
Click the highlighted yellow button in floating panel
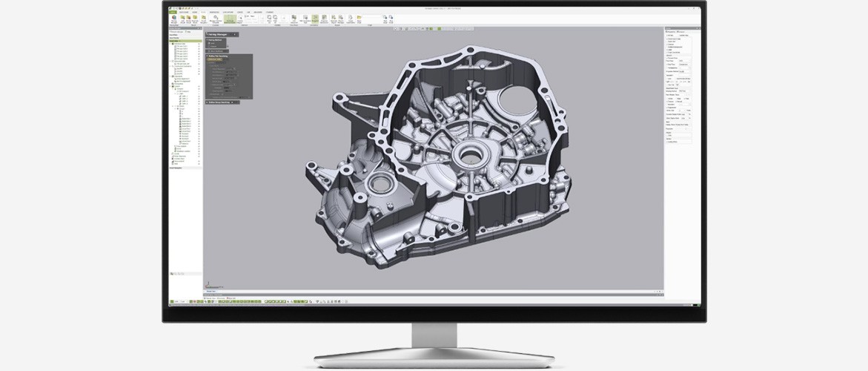coord(213,61)
